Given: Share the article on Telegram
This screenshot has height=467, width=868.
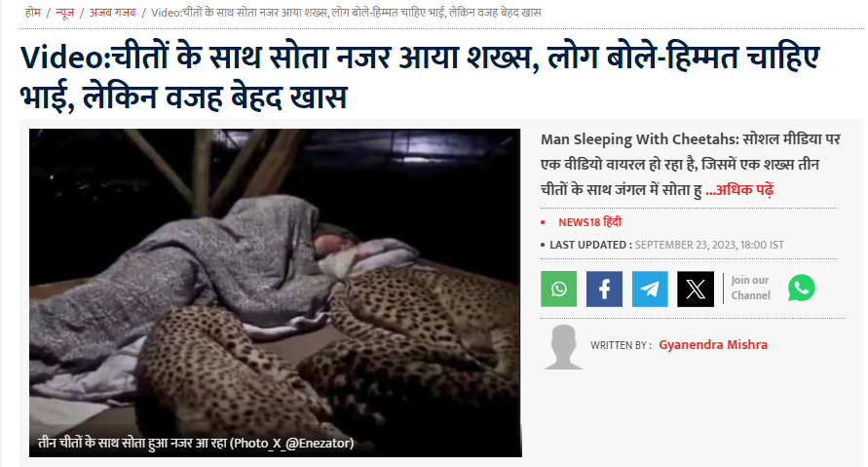Looking at the screenshot, I should click(x=650, y=289).
